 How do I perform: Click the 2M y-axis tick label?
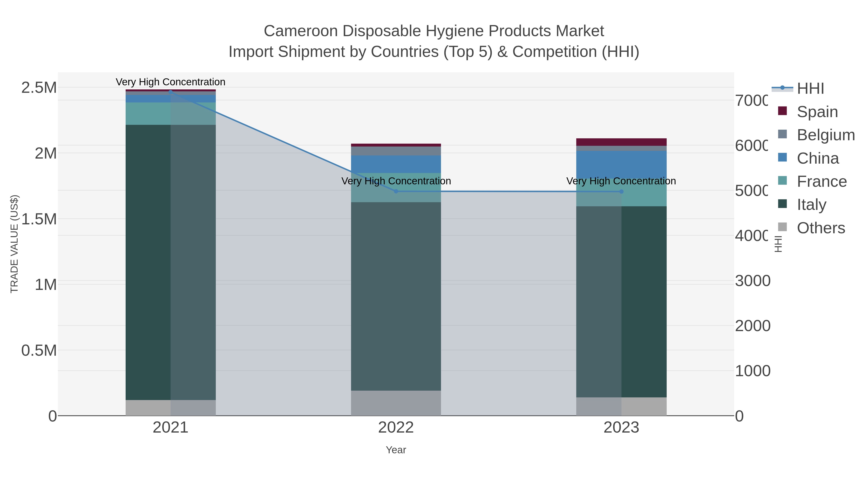pyautogui.click(x=46, y=153)
